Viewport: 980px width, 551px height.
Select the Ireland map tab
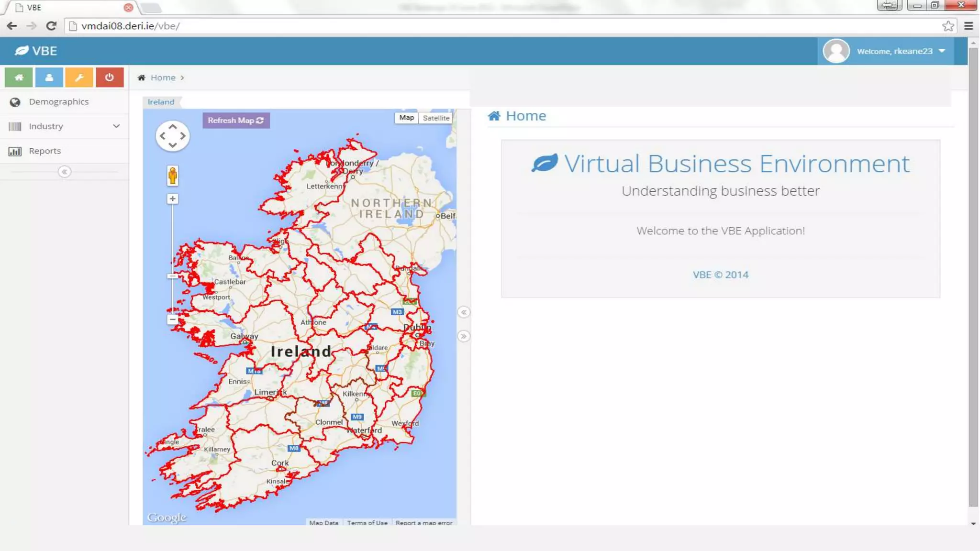point(161,102)
